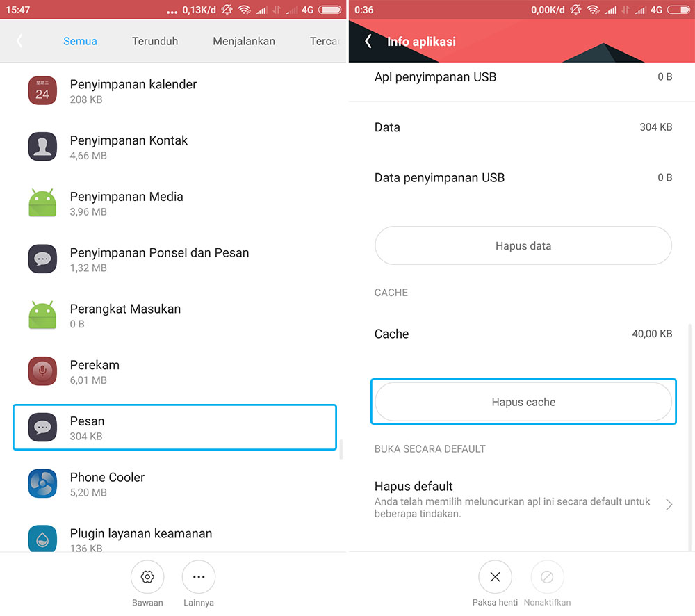Open the Pesan message icon
695x616 pixels.
42,428
